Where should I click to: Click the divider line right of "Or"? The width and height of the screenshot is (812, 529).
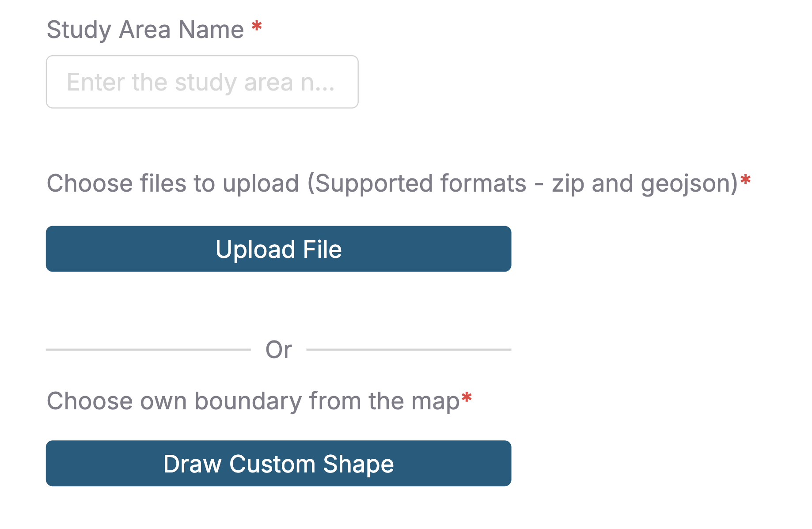(x=409, y=350)
